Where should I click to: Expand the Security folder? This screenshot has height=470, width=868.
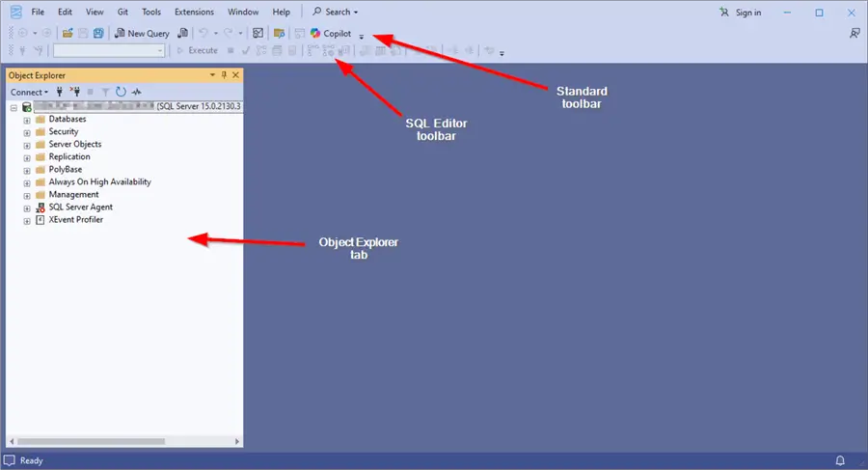27,133
